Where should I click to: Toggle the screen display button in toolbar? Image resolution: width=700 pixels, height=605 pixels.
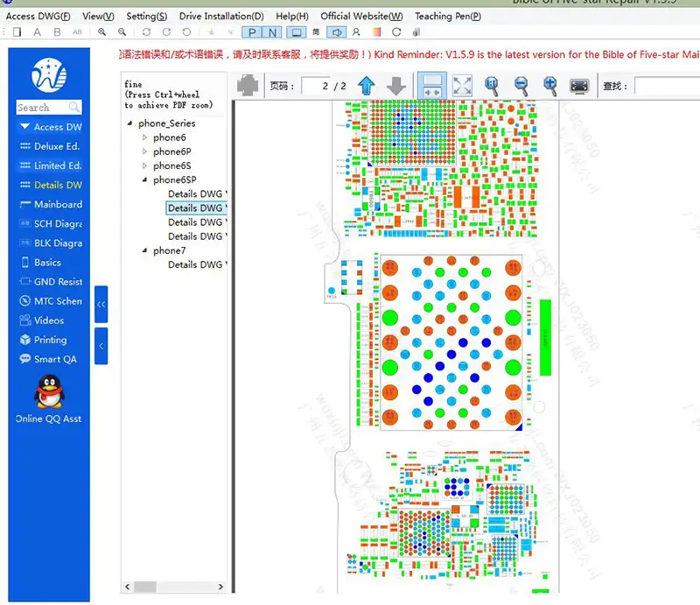tap(296, 32)
